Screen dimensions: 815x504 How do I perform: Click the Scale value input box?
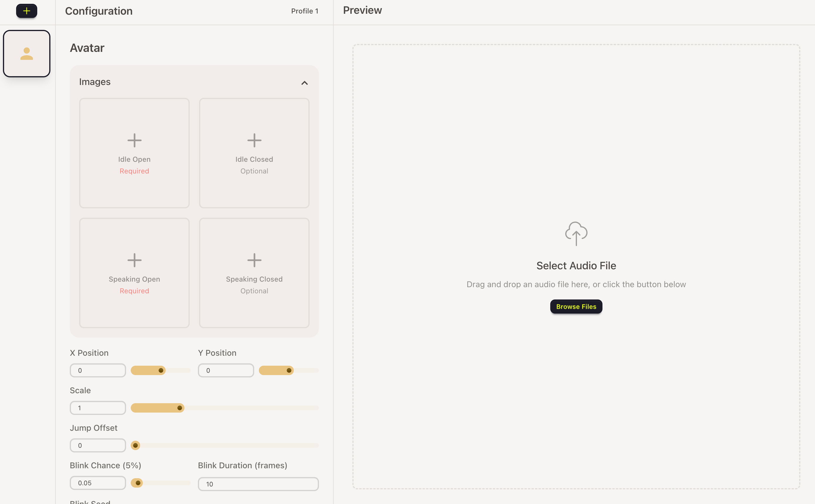pyautogui.click(x=98, y=408)
